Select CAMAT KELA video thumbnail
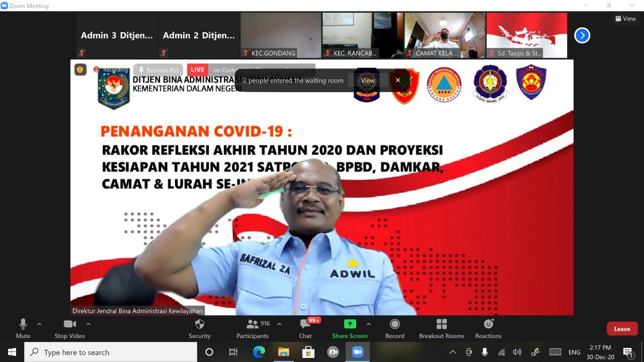The width and height of the screenshot is (644, 362). 445,35
